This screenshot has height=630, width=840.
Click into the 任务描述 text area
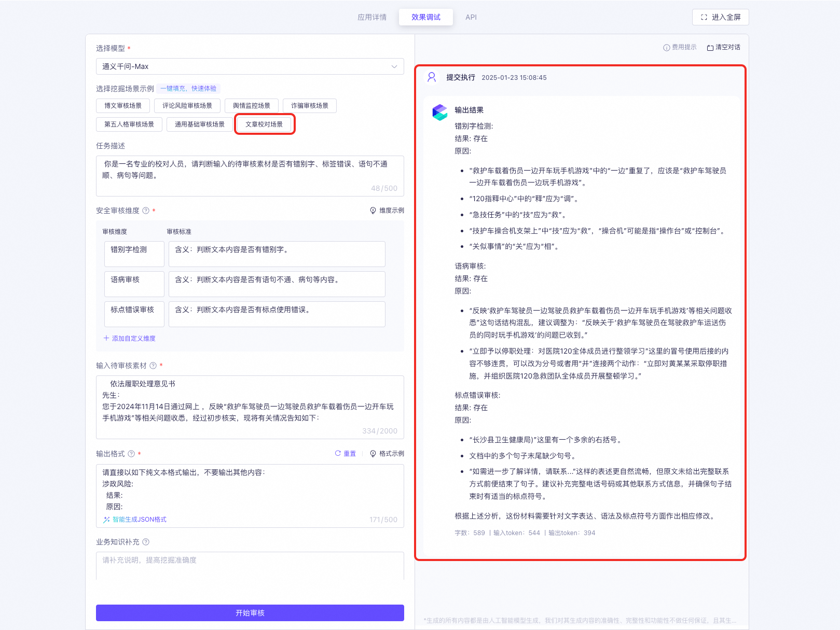250,176
